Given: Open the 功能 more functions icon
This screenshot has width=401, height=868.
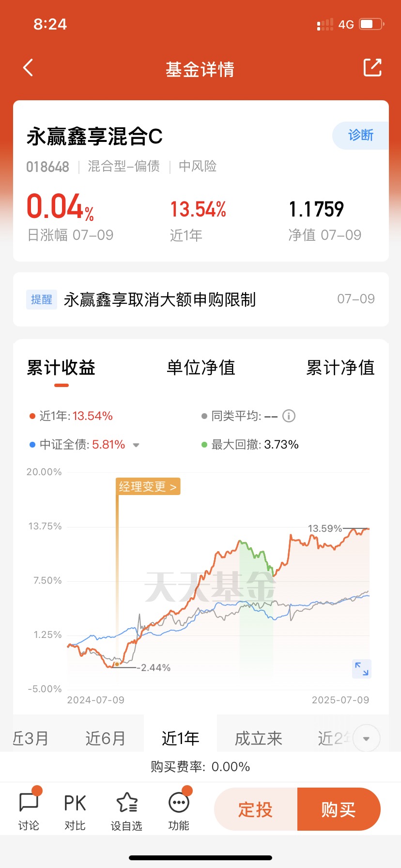Looking at the screenshot, I should tap(179, 808).
